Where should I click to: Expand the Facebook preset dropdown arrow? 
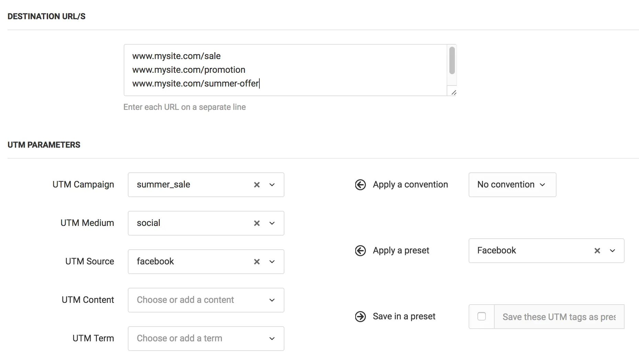point(612,251)
